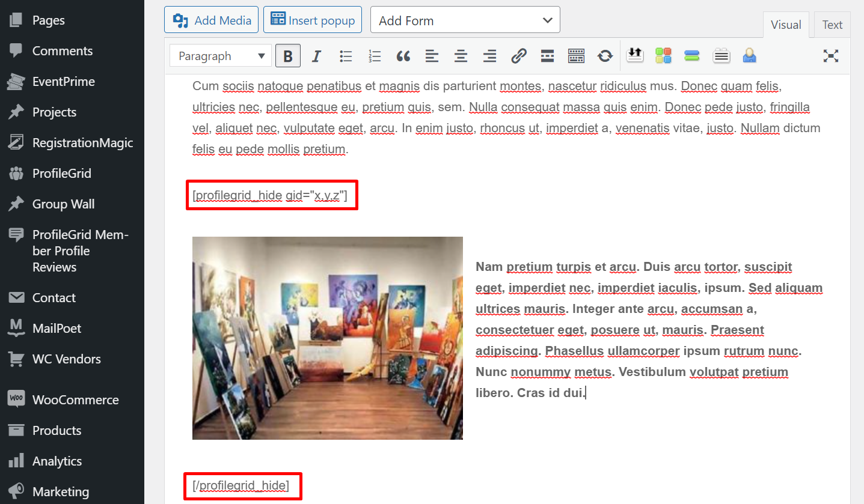864x504 pixels.
Task: Toggle bold formatting in the toolbar
Action: (x=288, y=56)
